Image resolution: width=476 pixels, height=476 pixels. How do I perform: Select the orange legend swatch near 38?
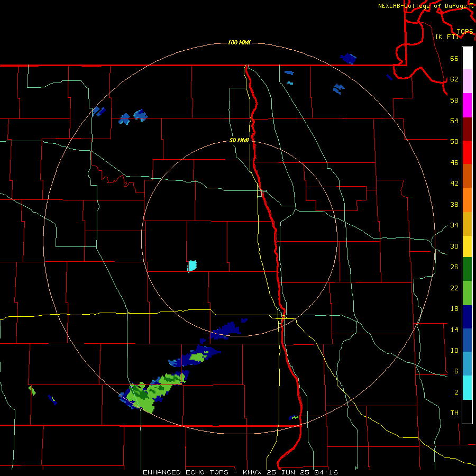click(467, 200)
